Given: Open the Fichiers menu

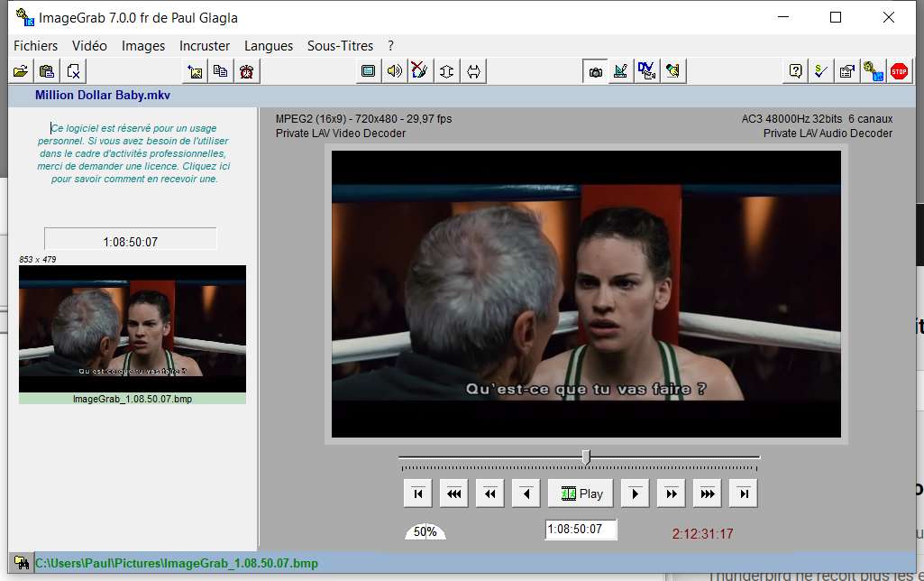Looking at the screenshot, I should (x=35, y=45).
